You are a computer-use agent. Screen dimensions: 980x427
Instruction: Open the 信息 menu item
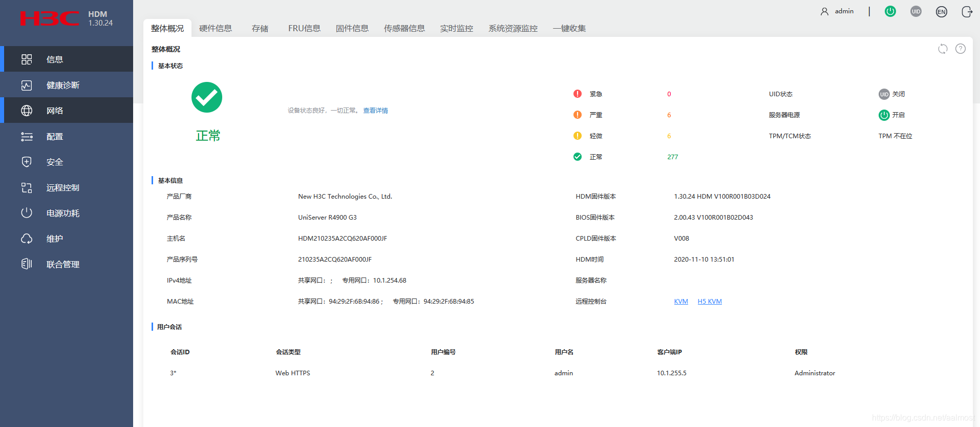click(x=67, y=59)
